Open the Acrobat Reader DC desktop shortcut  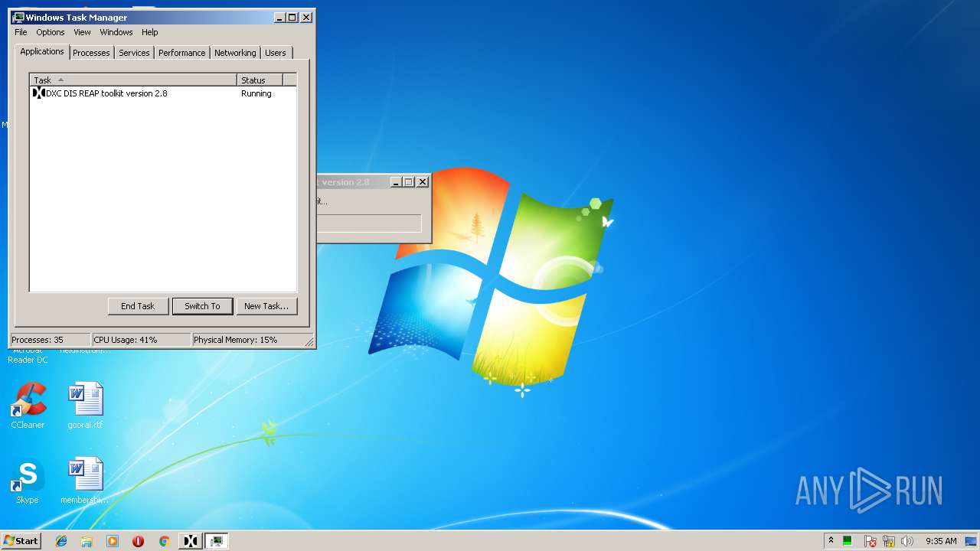[28, 355]
